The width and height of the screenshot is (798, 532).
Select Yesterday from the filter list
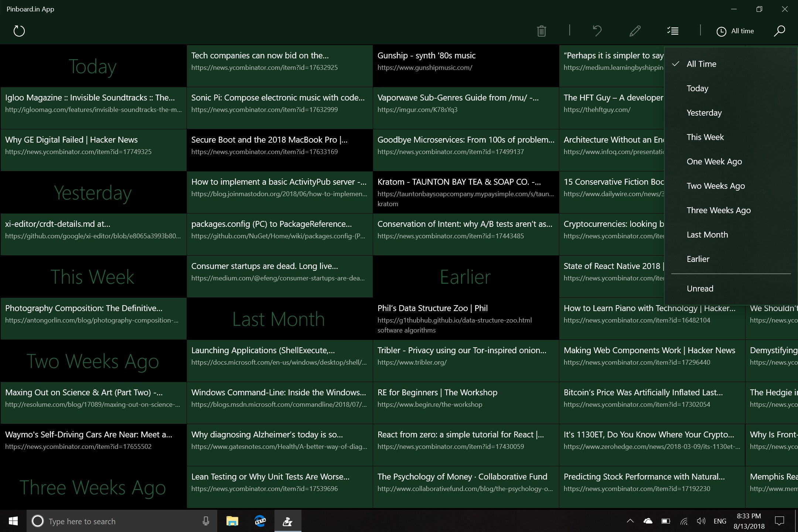point(704,113)
